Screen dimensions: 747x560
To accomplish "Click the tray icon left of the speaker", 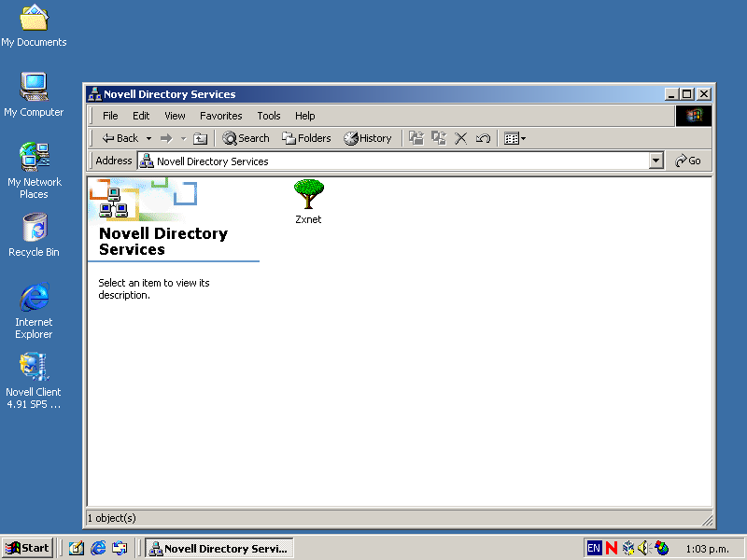I will click(x=627, y=548).
